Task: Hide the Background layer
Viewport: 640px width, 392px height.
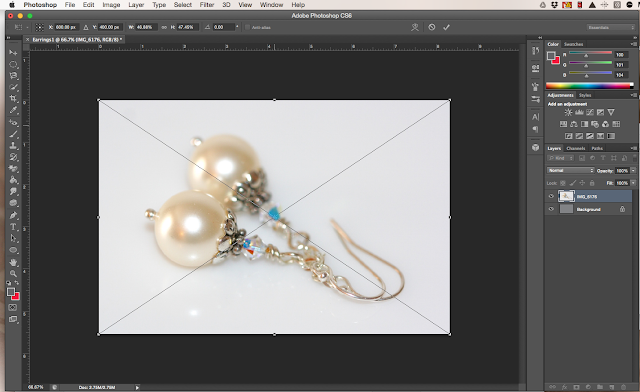Action: (x=551, y=209)
